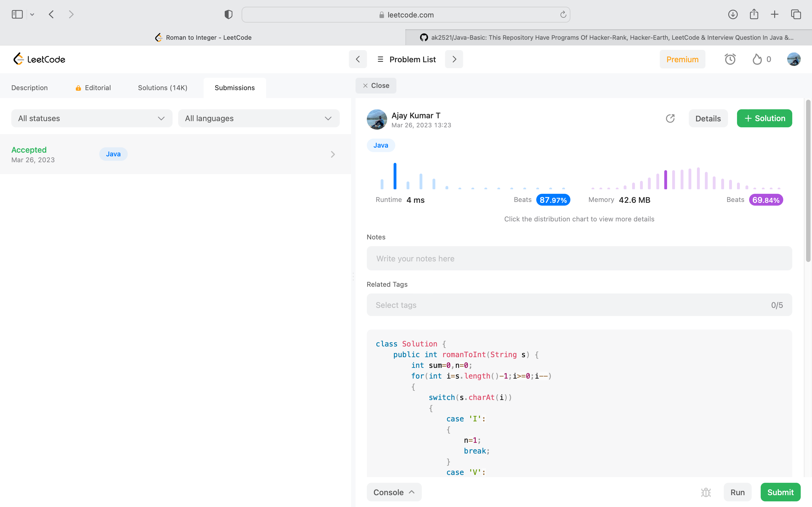Screen dimensions: 812x507
Task: Click Safari share icon
Action: (754, 14)
